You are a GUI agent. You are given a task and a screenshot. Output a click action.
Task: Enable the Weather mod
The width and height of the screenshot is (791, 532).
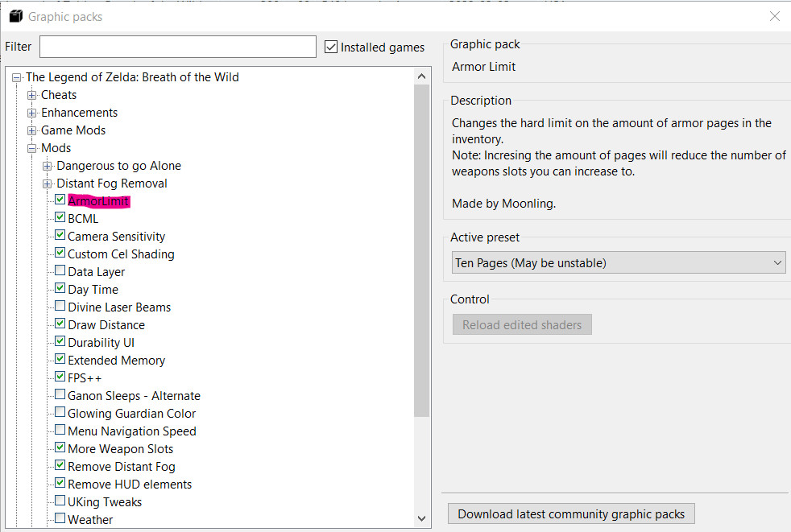coord(60,519)
